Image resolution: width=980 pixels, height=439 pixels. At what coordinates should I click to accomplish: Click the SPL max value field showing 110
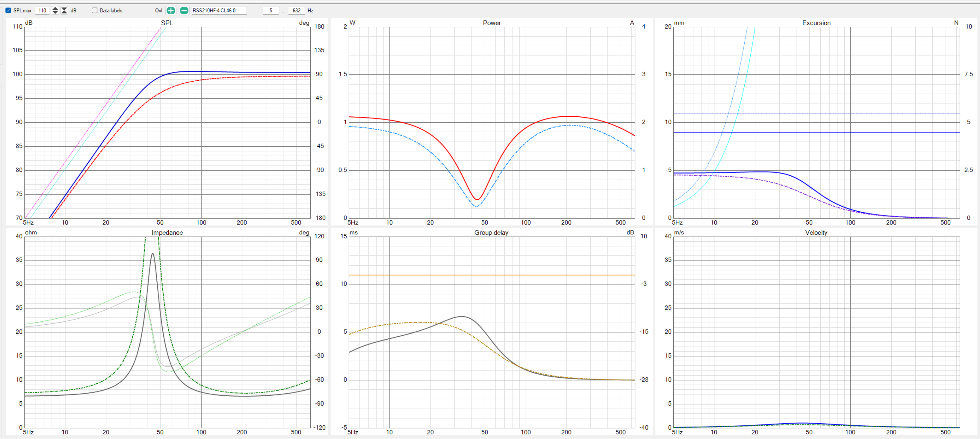click(42, 10)
